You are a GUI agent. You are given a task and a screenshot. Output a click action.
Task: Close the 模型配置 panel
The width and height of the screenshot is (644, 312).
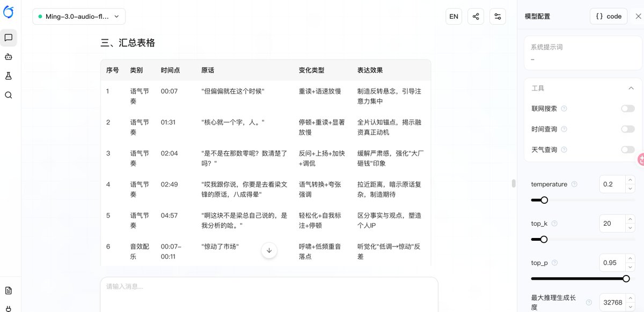pos(638,16)
